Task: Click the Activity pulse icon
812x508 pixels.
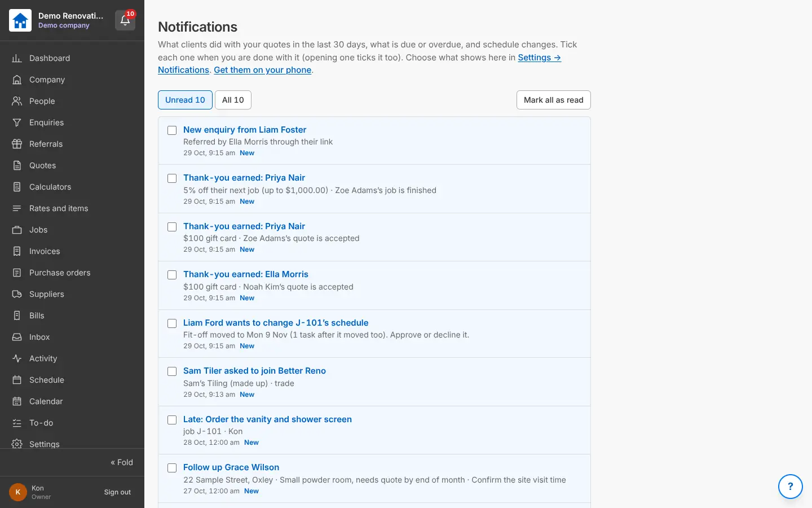Action: (x=17, y=358)
